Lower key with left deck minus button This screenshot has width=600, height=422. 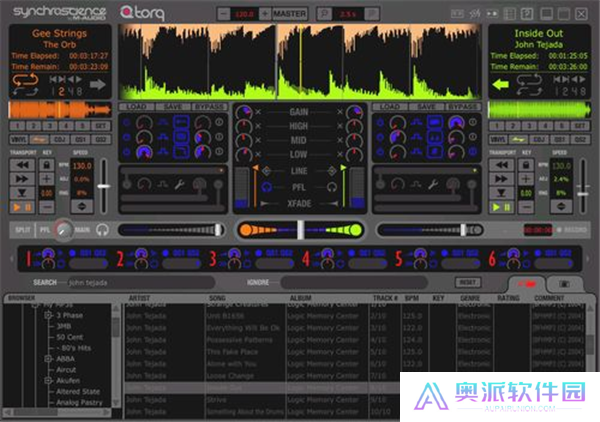point(47,207)
